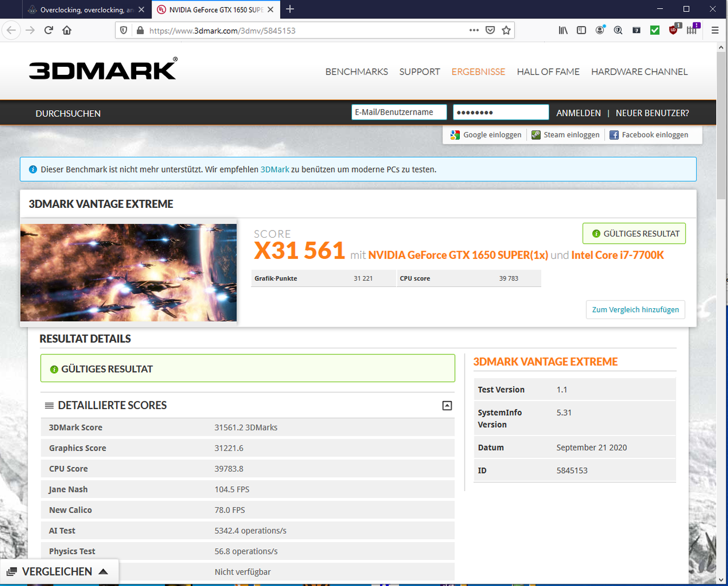
Task: Open BENCHMARKS menu
Action: pos(357,72)
